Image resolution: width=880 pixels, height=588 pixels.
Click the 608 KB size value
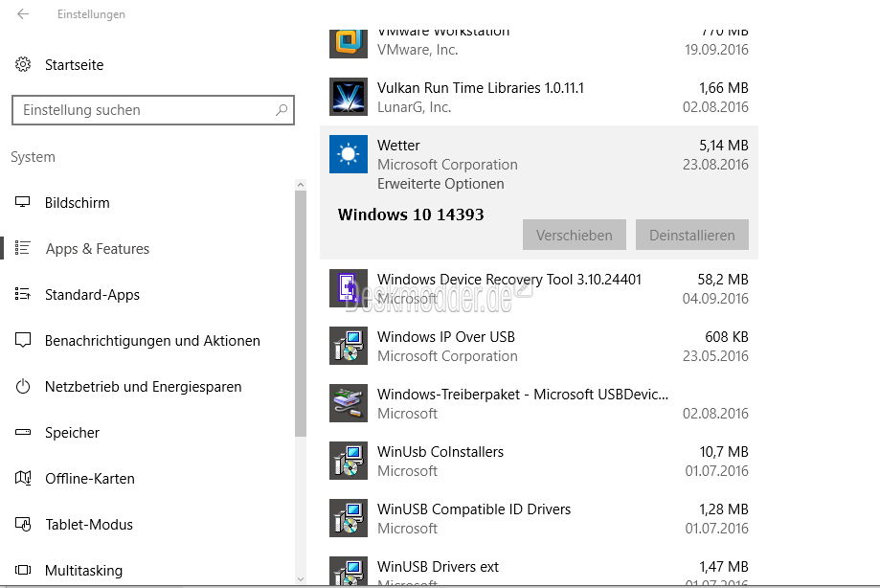(x=727, y=337)
